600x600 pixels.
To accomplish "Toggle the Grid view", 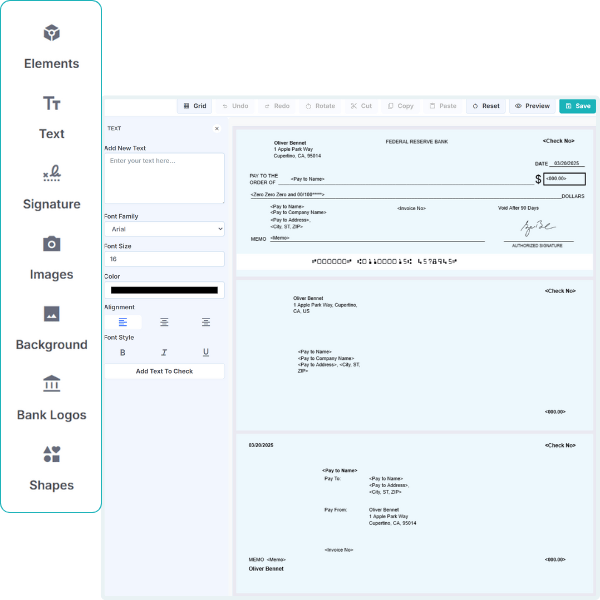I will (x=195, y=106).
